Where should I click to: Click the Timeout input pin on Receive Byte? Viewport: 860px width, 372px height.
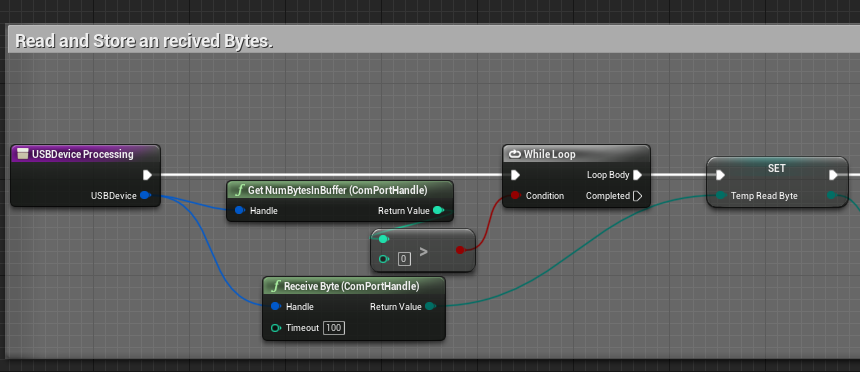click(x=276, y=328)
